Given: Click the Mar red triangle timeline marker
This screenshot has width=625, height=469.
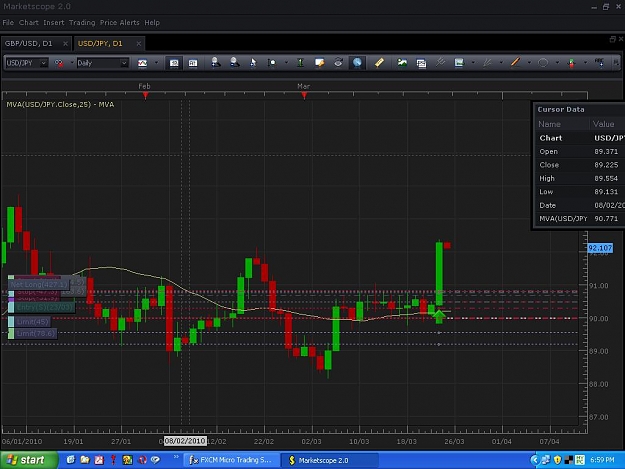Looking at the screenshot, I should 304,95.
